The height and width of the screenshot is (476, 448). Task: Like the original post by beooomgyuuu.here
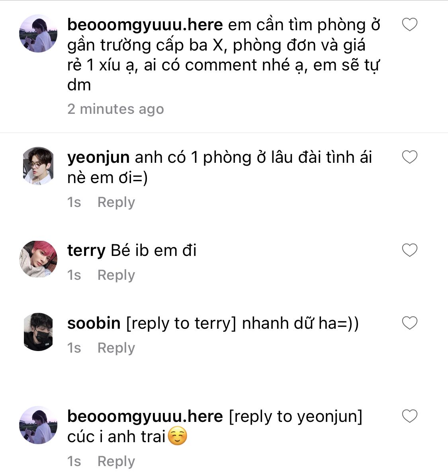click(410, 24)
